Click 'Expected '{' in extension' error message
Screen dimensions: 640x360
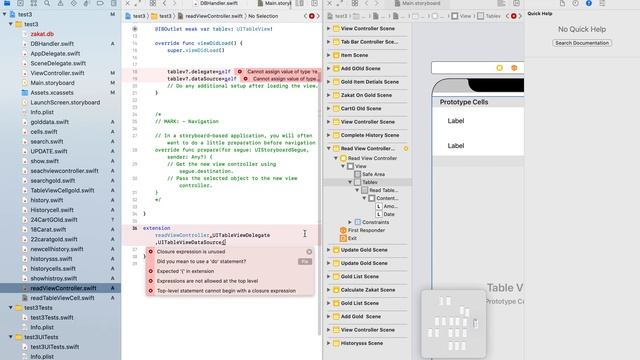click(185, 271)
